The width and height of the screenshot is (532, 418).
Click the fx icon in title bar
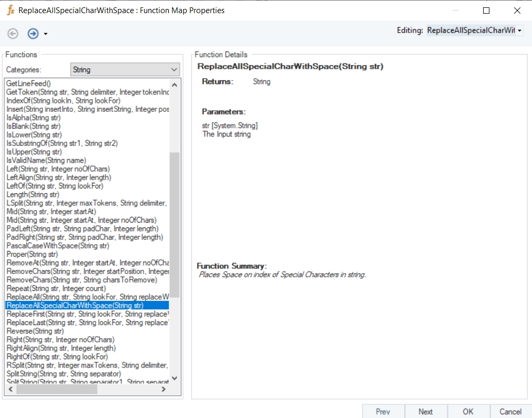pos(11,10)
